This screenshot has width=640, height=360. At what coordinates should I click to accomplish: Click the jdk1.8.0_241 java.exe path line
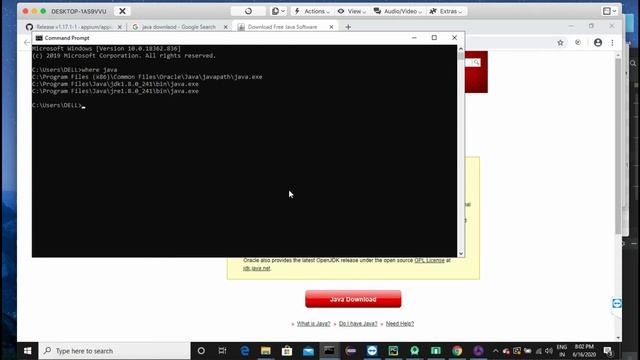click(x=116, y=84)
